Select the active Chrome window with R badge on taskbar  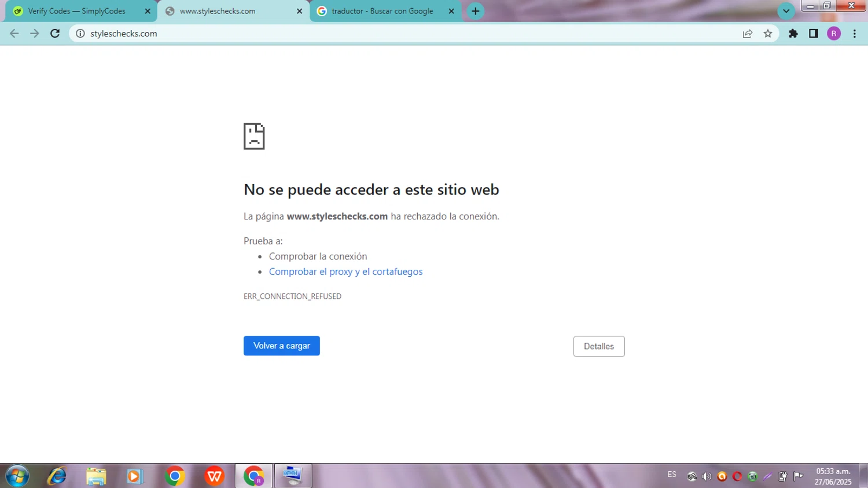click(253, 476)
